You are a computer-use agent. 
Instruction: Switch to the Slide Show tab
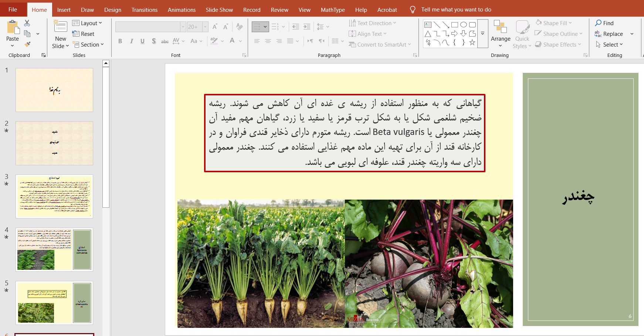(x=219, y=10)
